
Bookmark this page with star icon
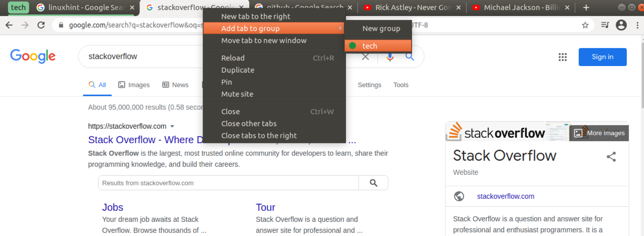coord(585,25)
